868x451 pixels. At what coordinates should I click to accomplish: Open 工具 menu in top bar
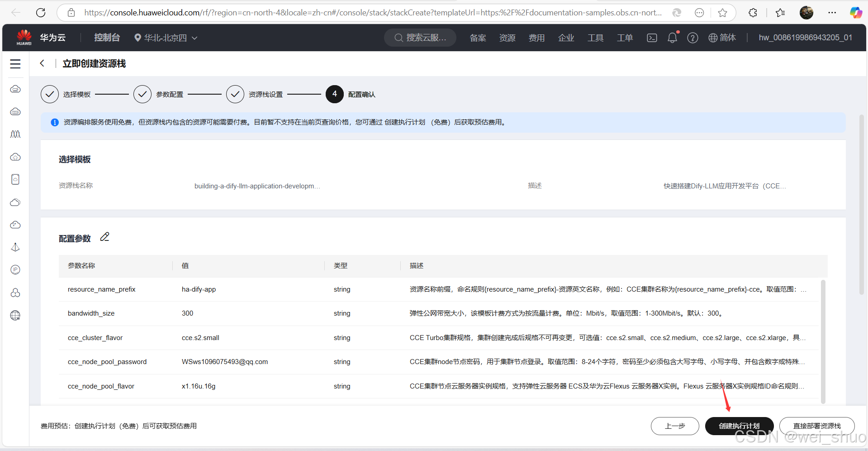pos(595,38)
